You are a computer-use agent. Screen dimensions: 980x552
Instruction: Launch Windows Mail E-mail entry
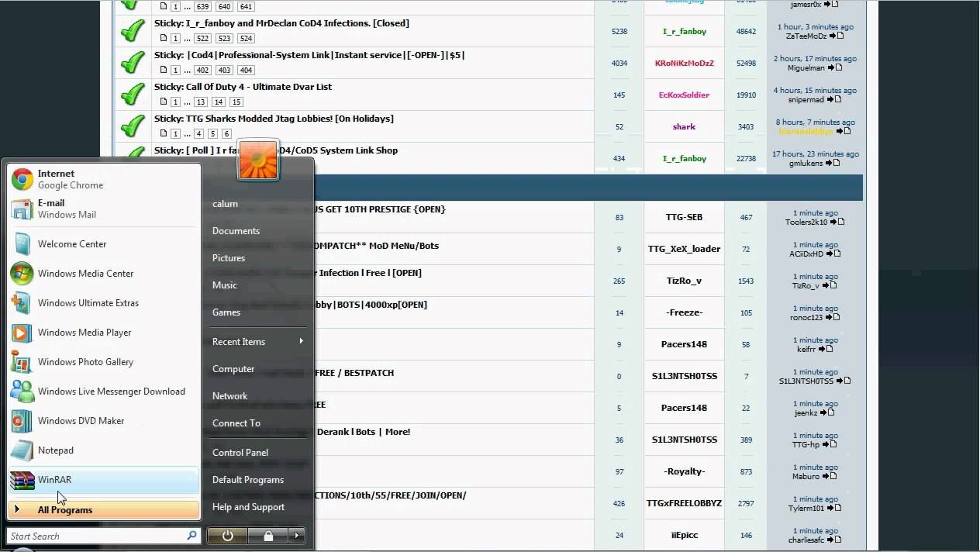(104, 209)
